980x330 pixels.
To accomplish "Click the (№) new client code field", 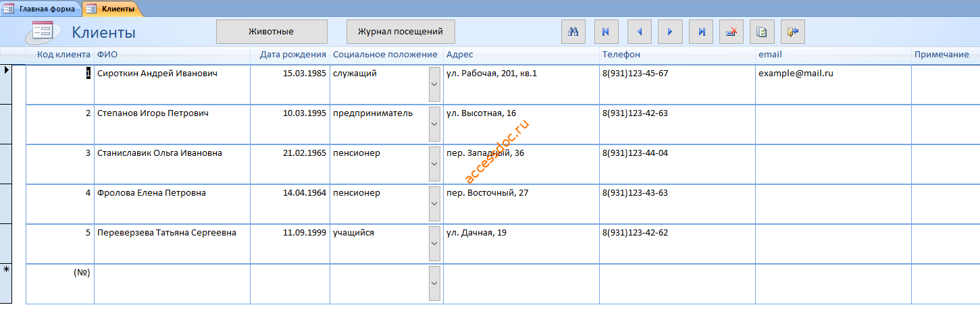I will point(60,283).
